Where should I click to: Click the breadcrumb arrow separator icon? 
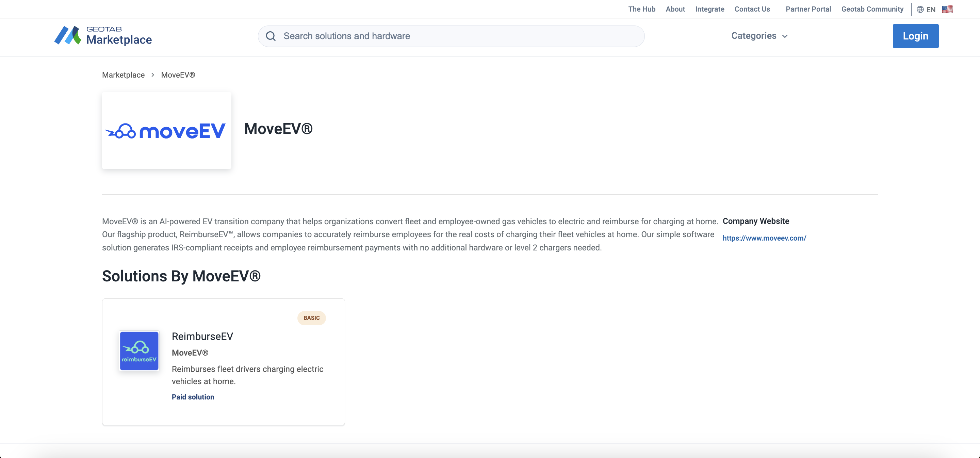click(152, 75)
